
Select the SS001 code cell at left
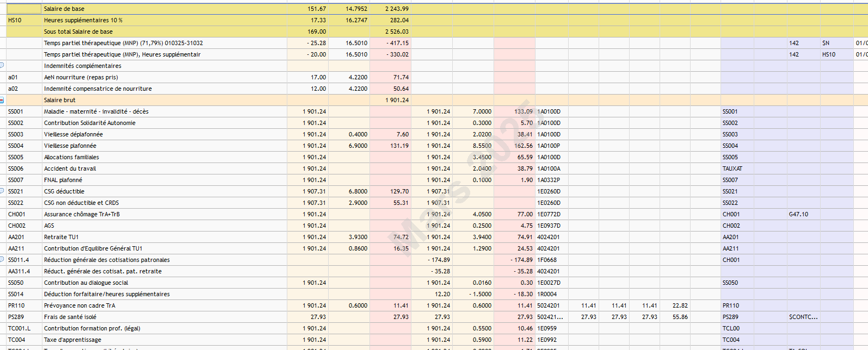pyautogui.click(x=23, y=111)
